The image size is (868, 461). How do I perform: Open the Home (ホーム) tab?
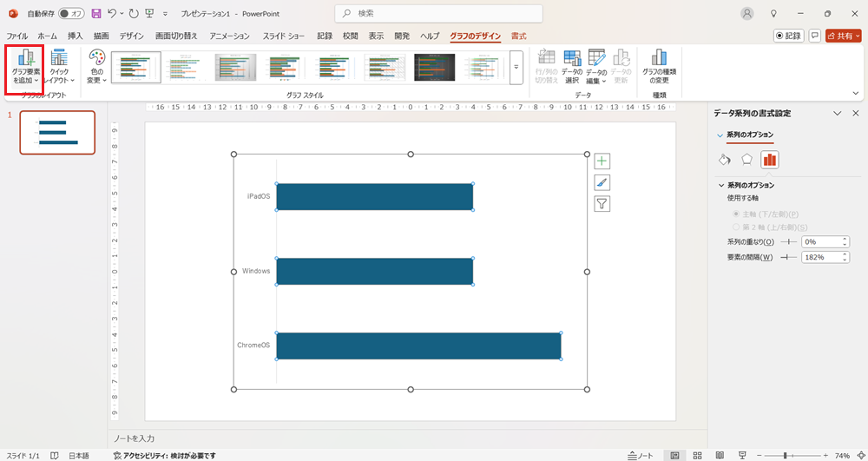coord(47,36)
